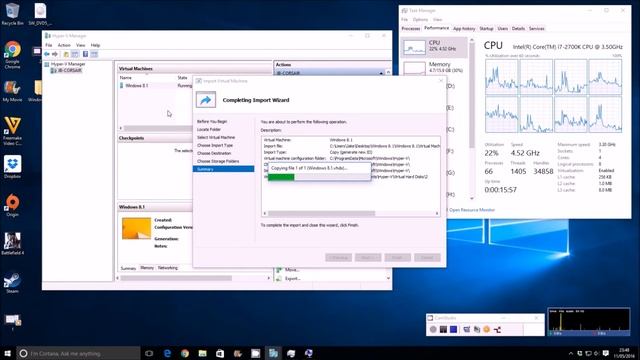
Task: Click the blue square Stop button in CamStudio
Action: (453, 329)
